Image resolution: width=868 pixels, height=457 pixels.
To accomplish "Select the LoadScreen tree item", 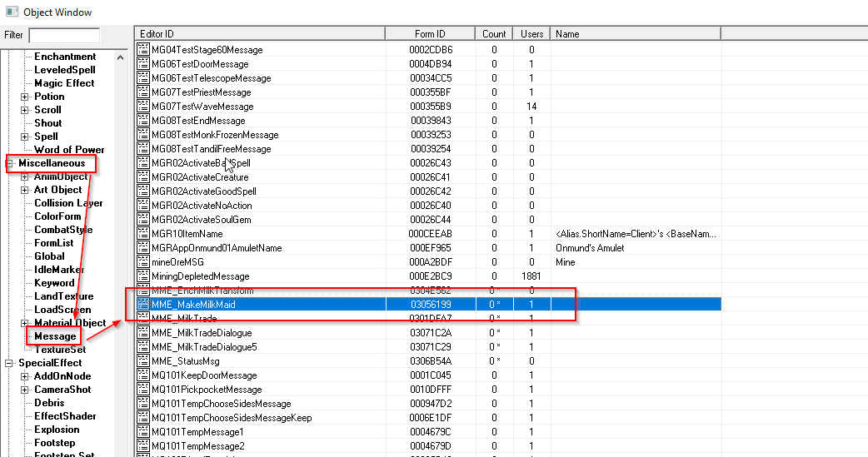I will pos(62,310).
